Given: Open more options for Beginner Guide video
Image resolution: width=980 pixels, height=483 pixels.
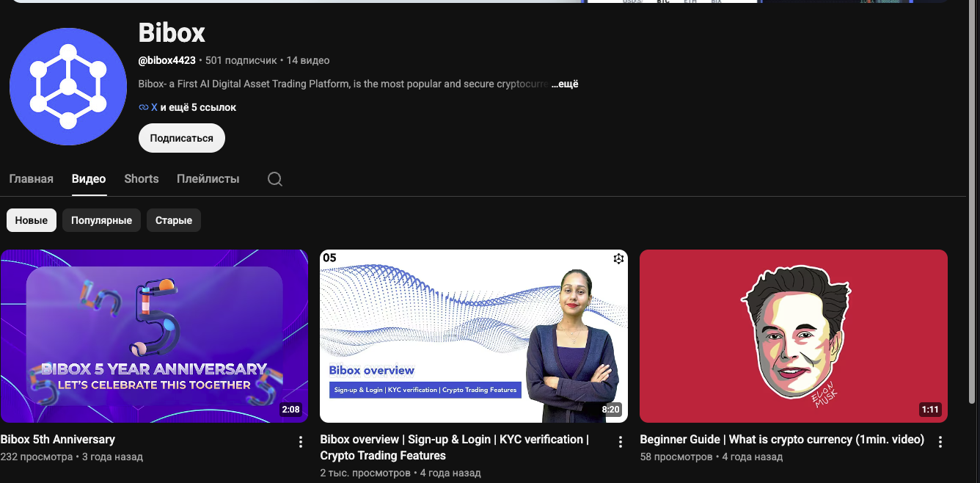Looking at the screenshot, I should (x=940, y=442).
